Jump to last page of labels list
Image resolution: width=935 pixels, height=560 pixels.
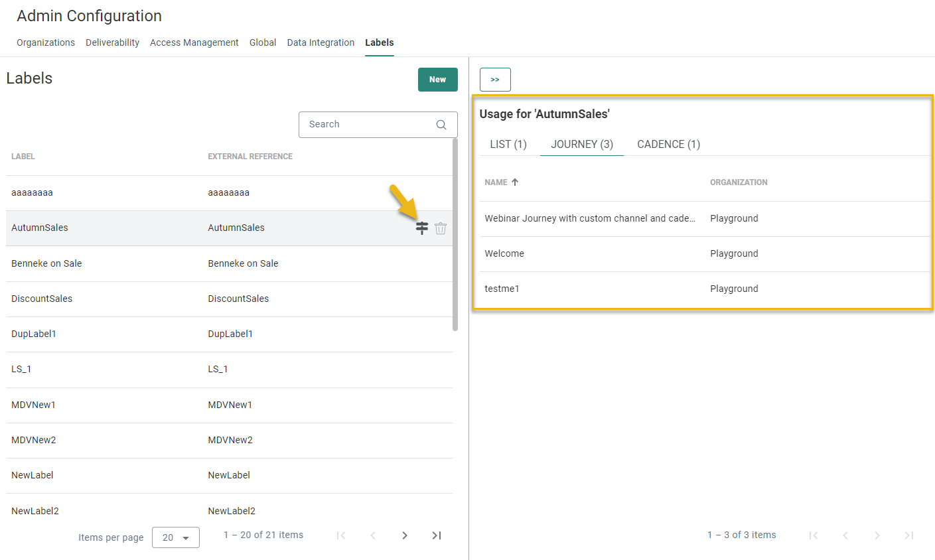click(437, 535)
